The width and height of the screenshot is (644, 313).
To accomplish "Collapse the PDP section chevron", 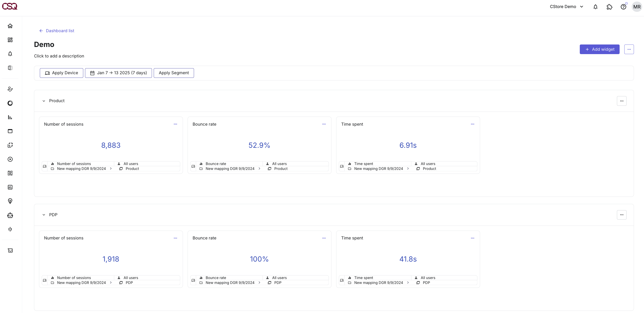I will coord(44,215).
